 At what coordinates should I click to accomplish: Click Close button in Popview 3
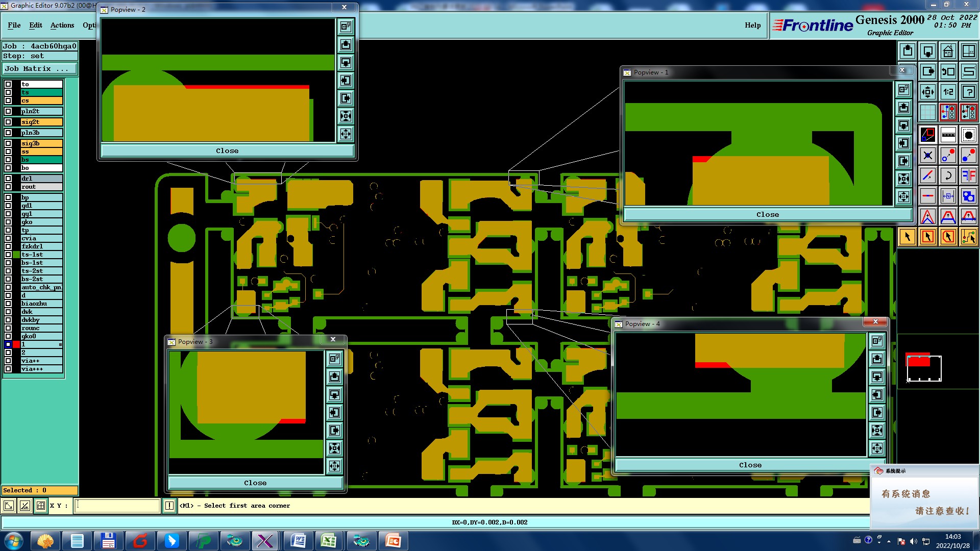tap(255, 483)
